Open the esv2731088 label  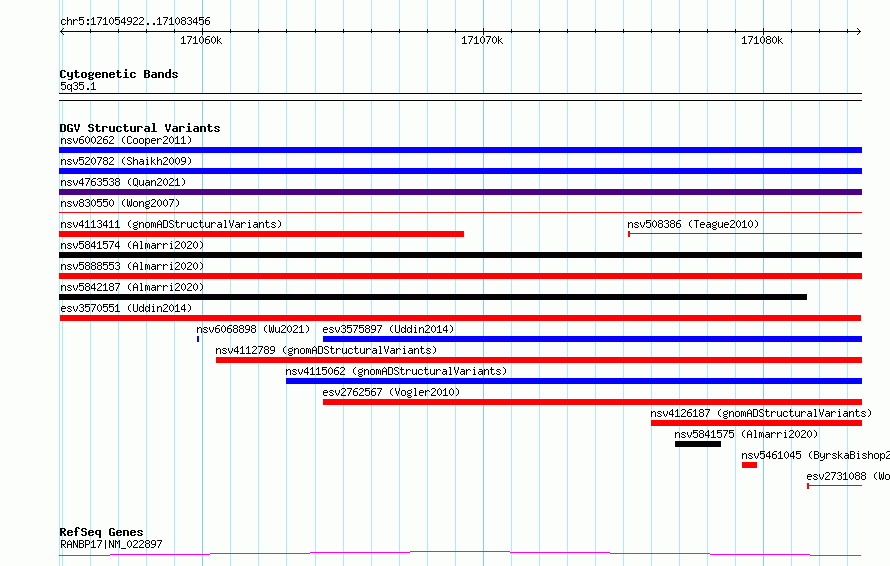(848, 476)
